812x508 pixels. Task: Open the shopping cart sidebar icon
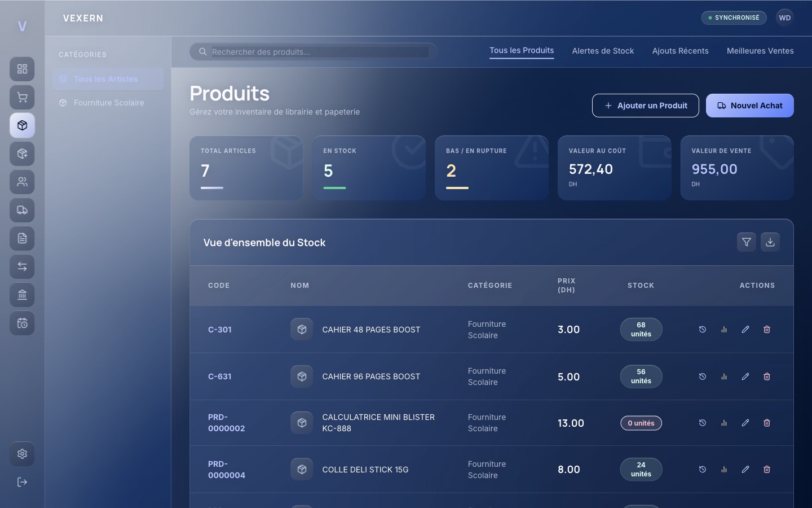click(x=22, y=97)
